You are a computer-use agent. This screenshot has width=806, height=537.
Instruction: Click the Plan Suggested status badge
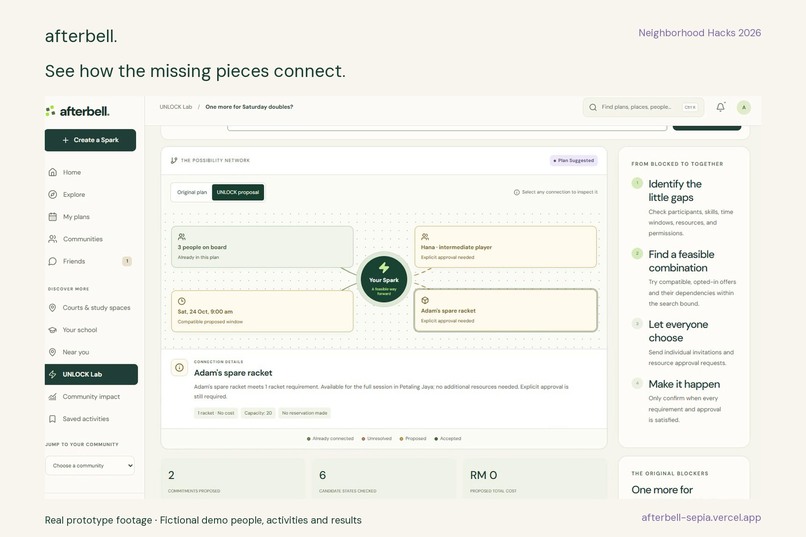coord(574,160)
